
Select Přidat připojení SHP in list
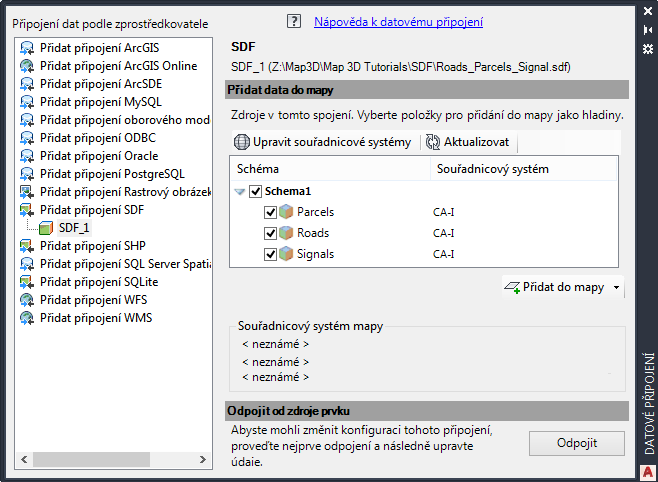point(93,246)
